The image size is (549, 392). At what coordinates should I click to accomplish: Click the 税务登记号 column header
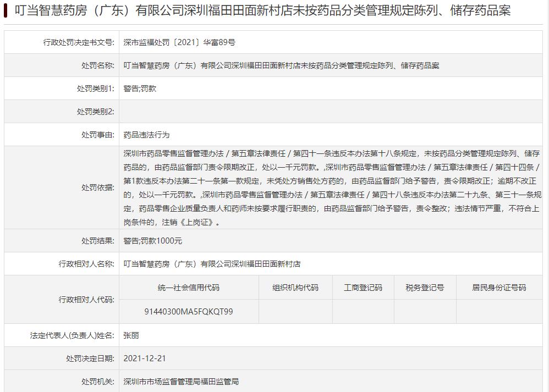coord(425,288)
